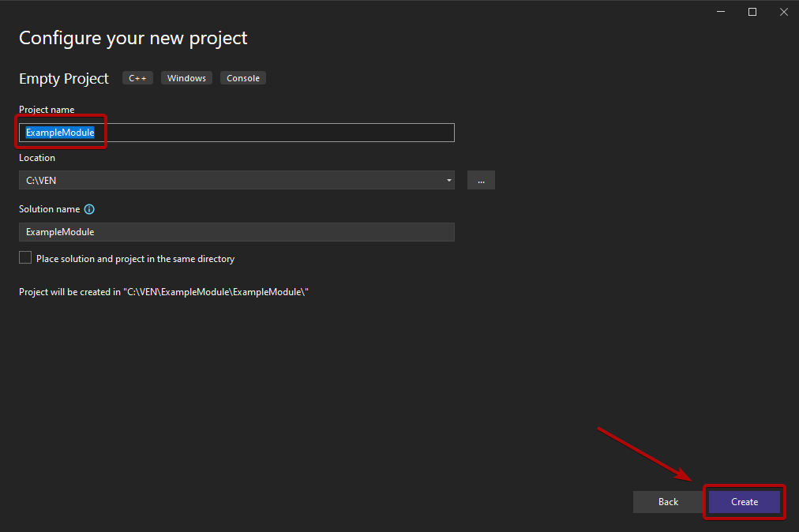Screen dimensions: 799x532
Task: Click the Location path C:\VEN combo box
Action: (229, 180)
